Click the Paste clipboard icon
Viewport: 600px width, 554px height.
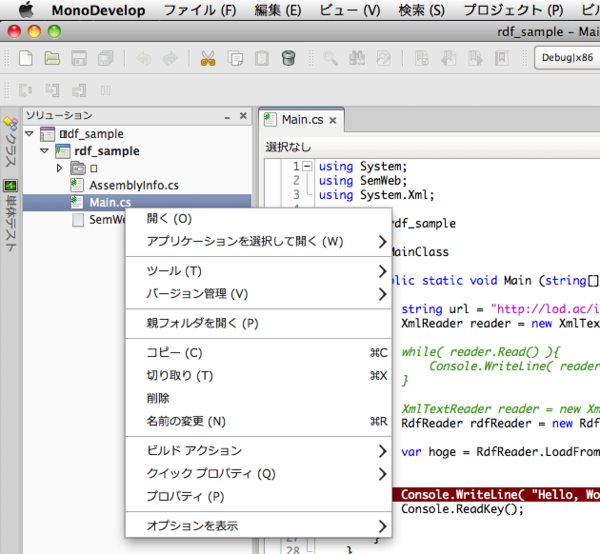point(262,58)
